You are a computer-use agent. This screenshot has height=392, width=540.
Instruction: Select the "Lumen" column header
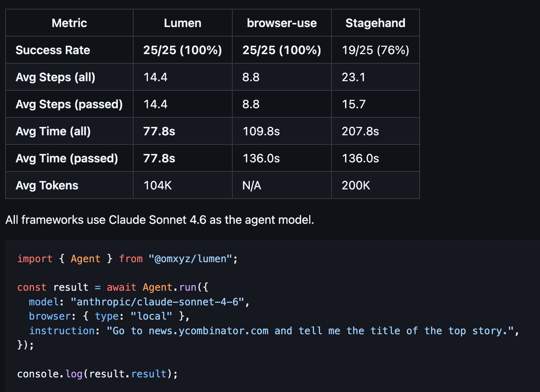(x=183, y=23)
